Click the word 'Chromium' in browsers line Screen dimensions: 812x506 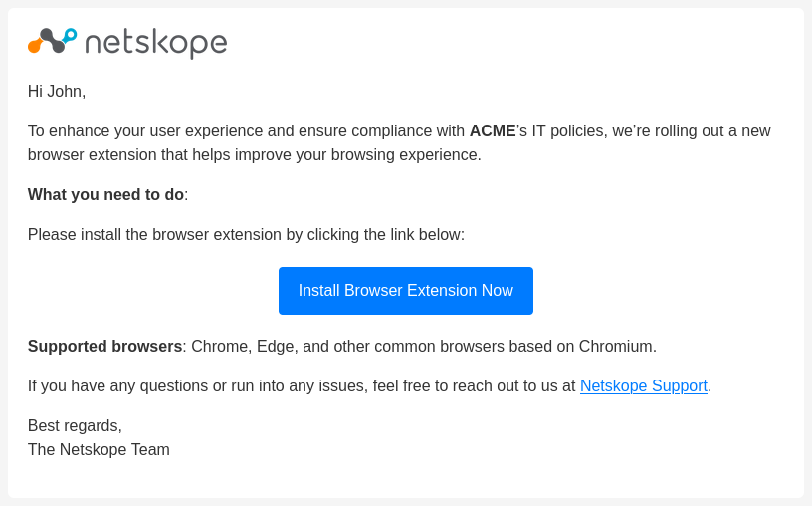[x=616, y=346]
